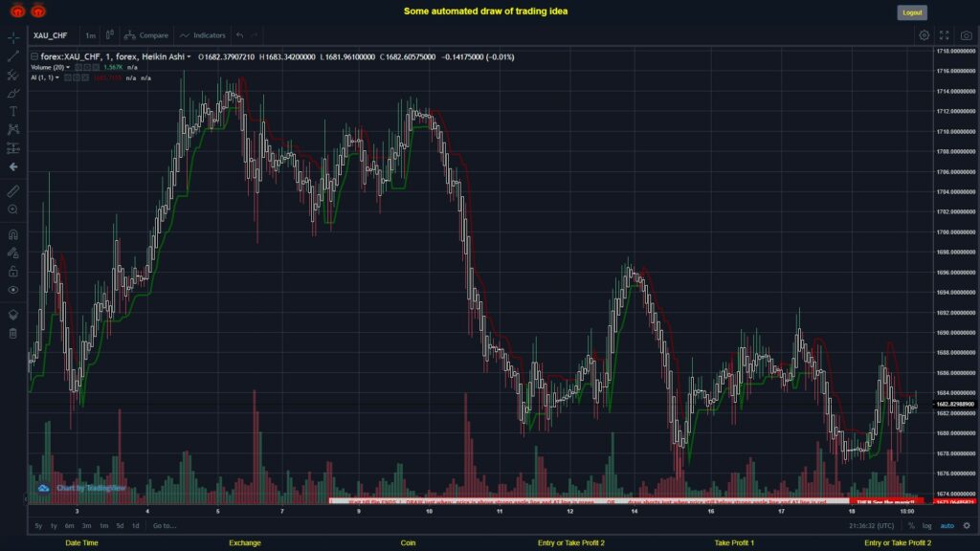The height and width of the screenshot is (551, 980).
Task: Select the brush drawing tool
Action: point(13,93)
